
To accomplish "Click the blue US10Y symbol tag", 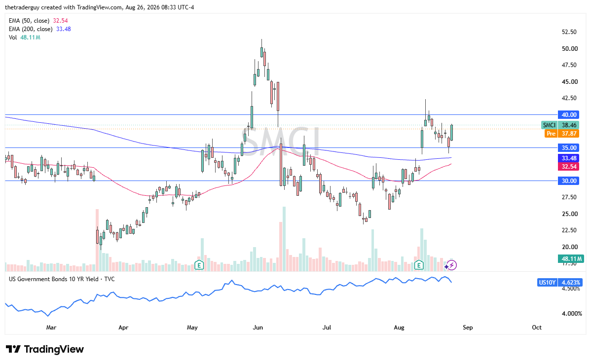I will click(547, 282).
